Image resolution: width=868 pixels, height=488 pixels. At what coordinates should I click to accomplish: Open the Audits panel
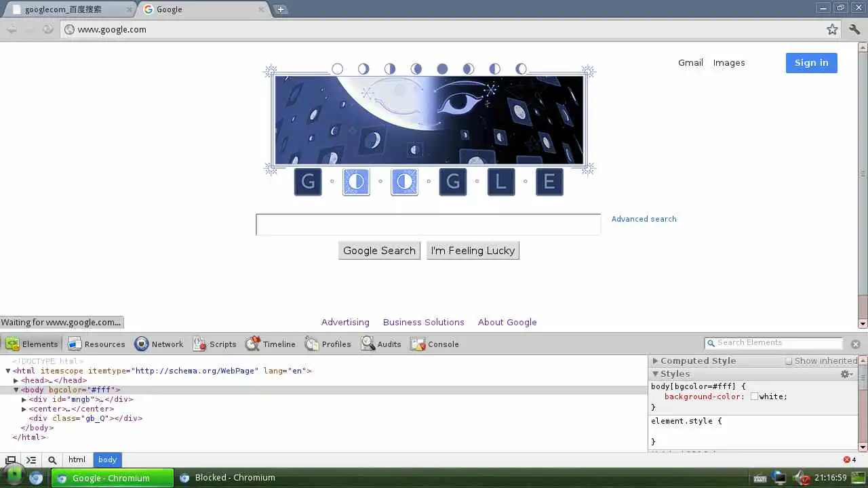381,344
